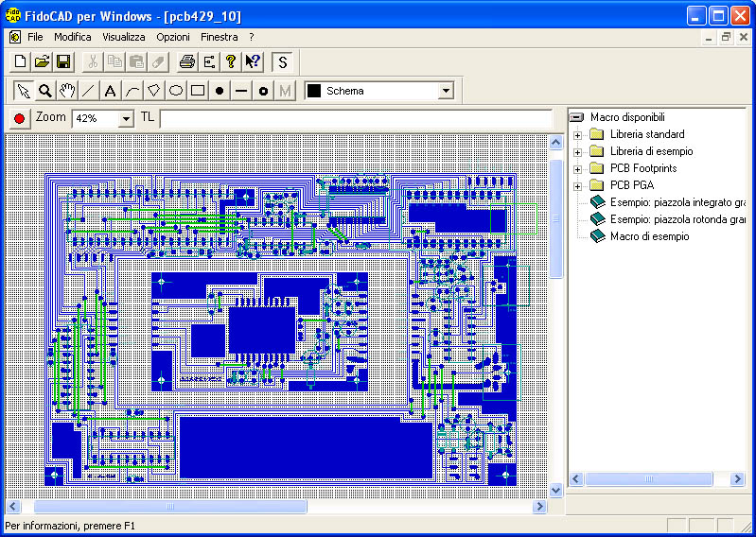Screen dimensions: 756x537
Task: Click canvas horizontal scrollbar left arrow
Action: (x=13, y=506)
